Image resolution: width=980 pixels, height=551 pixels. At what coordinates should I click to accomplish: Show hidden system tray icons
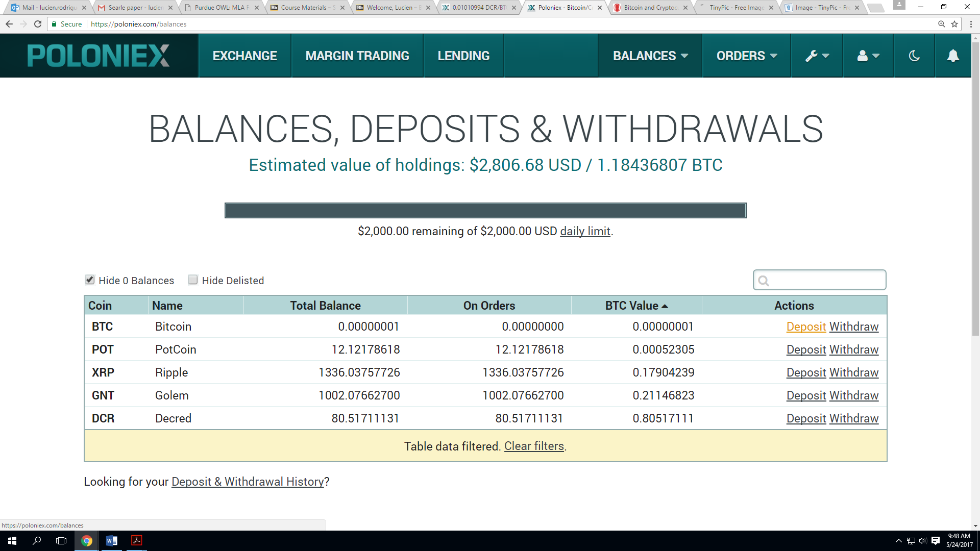[899, 541]
